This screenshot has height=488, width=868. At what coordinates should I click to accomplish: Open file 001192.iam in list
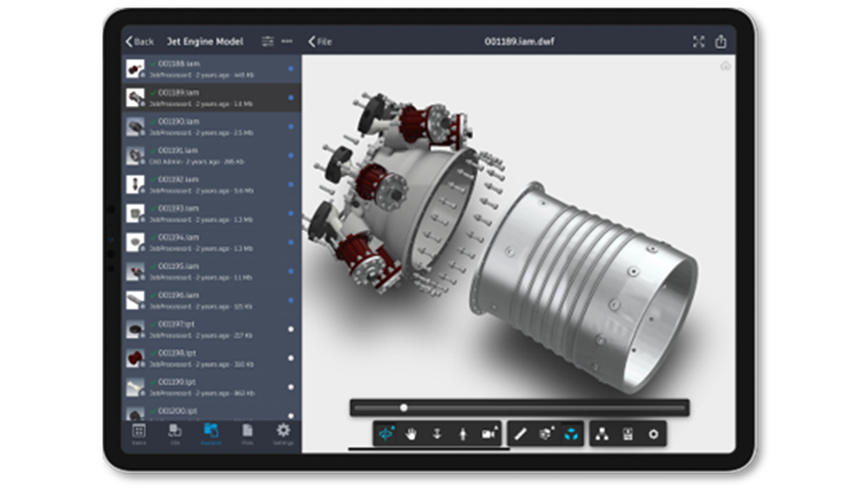211,184
